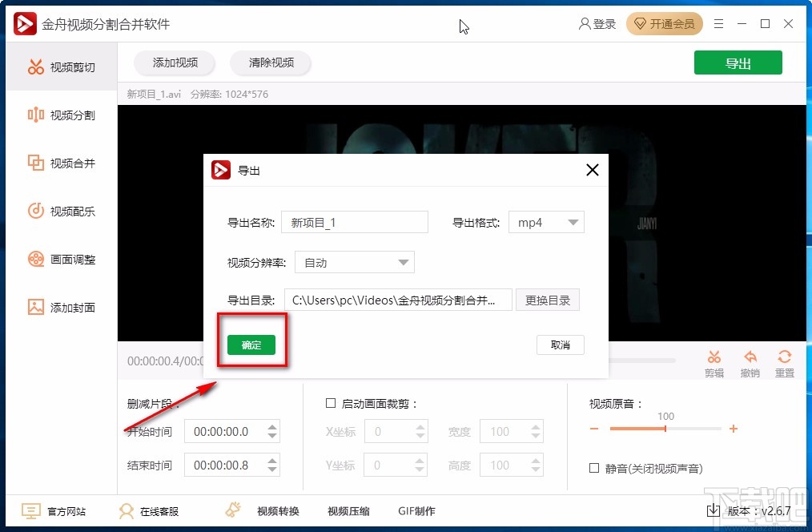
Task: Click the rocket icon before 视频转换
Action: tap(234, 510)
